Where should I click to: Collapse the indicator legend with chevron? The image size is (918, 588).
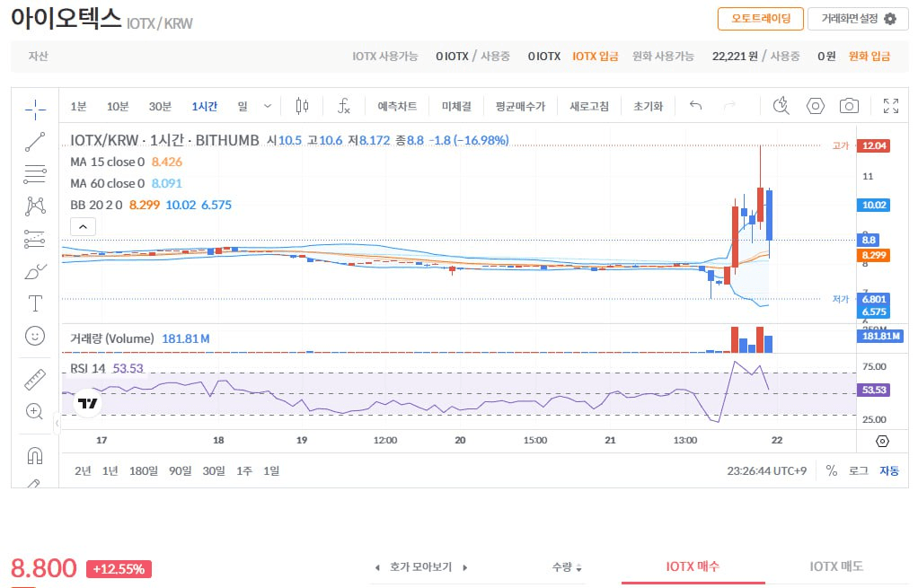(83, 227)
